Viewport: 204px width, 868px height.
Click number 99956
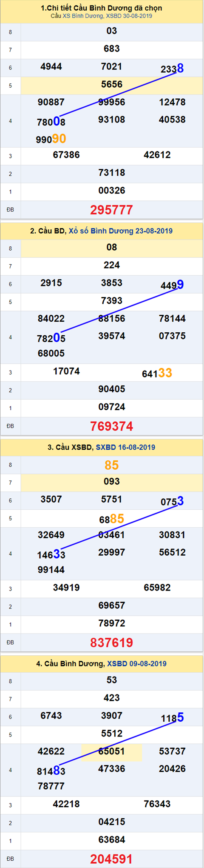pos(112,102)
